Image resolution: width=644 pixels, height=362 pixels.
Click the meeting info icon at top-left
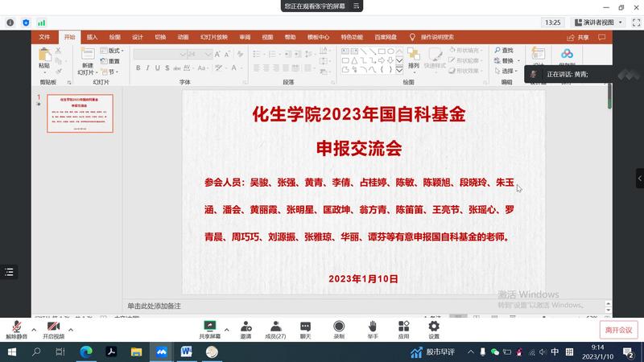click(x=10, y=23)
